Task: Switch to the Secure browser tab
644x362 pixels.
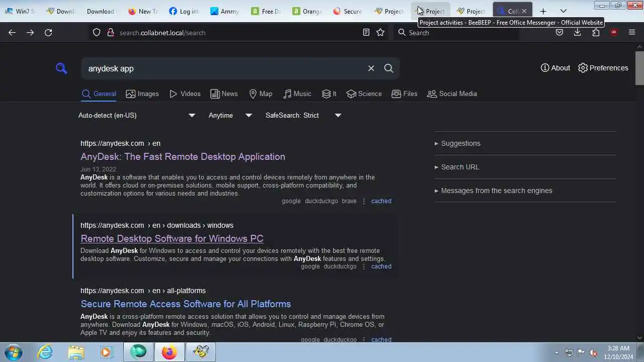Action: (348, 11)
